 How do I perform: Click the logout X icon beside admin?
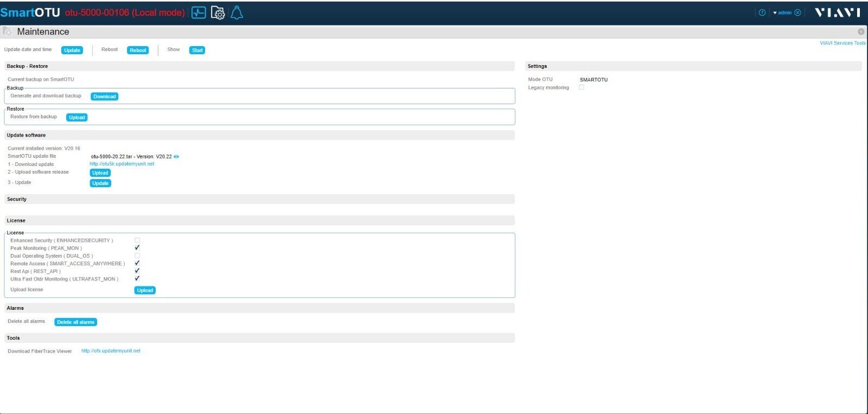pyautogui.click(x=797, y=12)
